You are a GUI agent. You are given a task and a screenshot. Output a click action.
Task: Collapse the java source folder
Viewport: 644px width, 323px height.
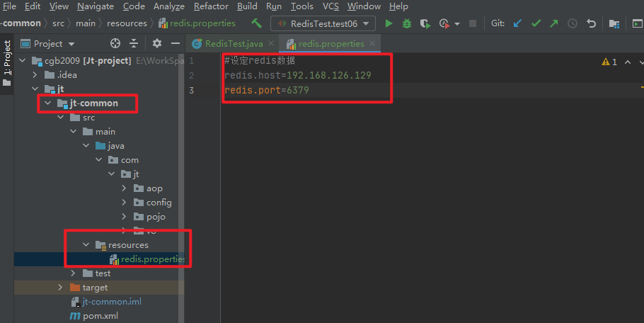pos(86,145)
